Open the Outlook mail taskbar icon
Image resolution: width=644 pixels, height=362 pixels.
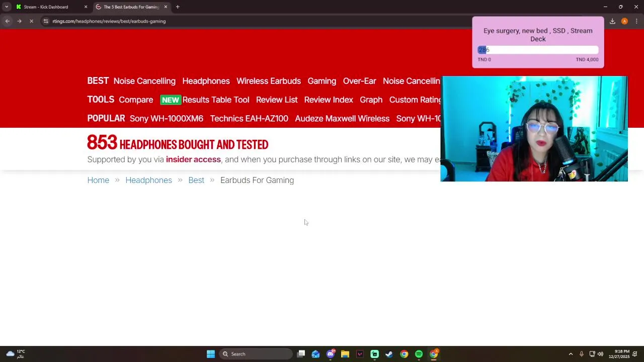[x=315, y=354]
